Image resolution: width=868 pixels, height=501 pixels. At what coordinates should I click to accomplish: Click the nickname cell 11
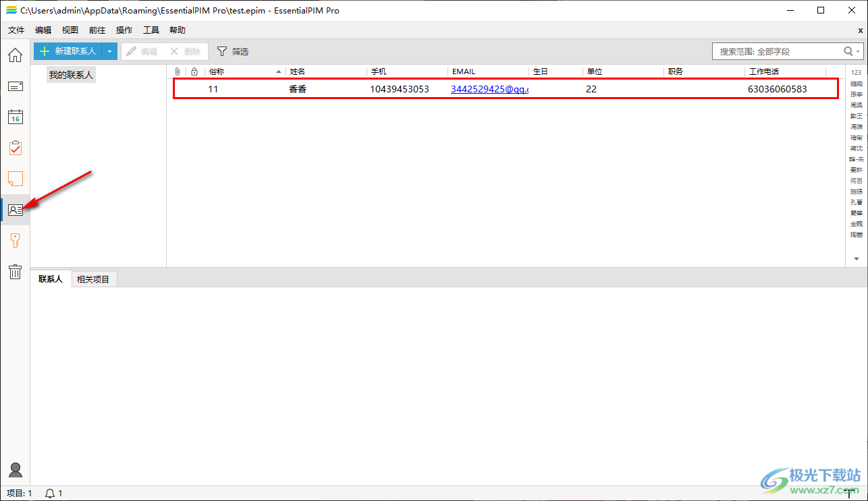pos(213,89)
